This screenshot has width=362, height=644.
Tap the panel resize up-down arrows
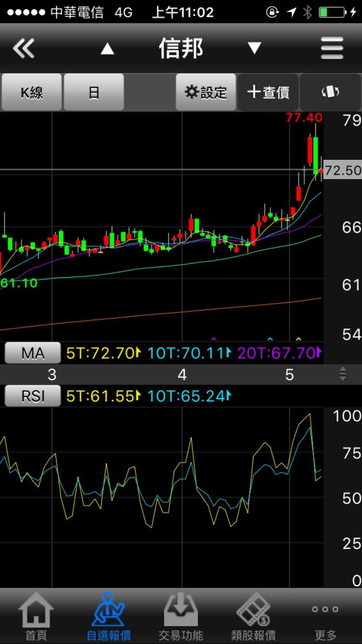click(343, 374)
